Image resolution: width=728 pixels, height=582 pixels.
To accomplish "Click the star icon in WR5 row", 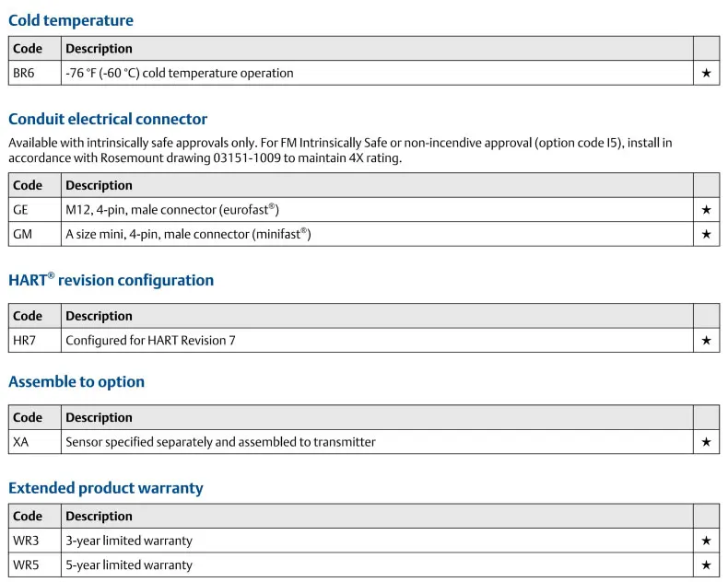I will click(706, 565).
